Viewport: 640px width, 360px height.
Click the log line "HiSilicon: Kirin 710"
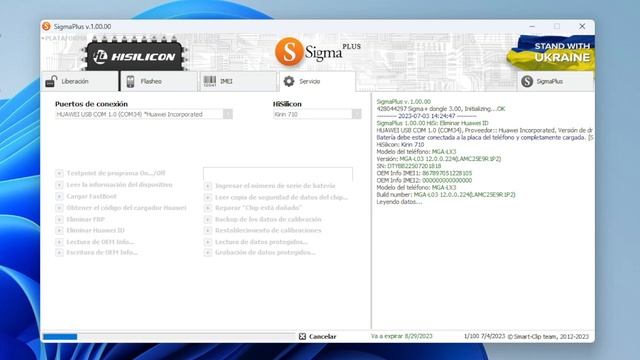tap(400, 144)
